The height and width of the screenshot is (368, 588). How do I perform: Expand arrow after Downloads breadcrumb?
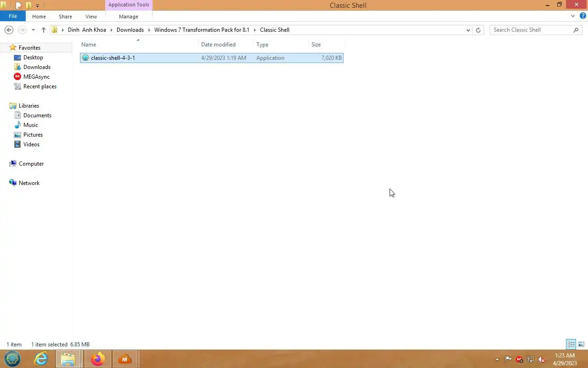(149, 30)
